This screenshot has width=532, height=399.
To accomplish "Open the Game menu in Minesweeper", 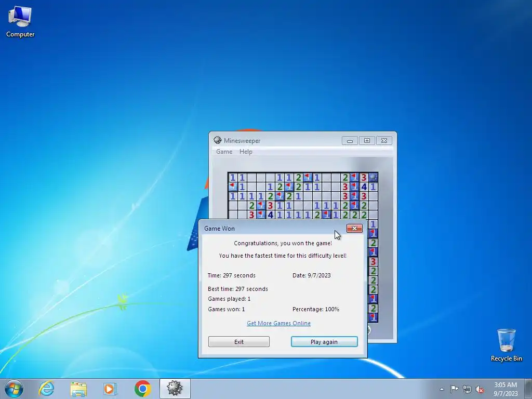I will [224, 152].
